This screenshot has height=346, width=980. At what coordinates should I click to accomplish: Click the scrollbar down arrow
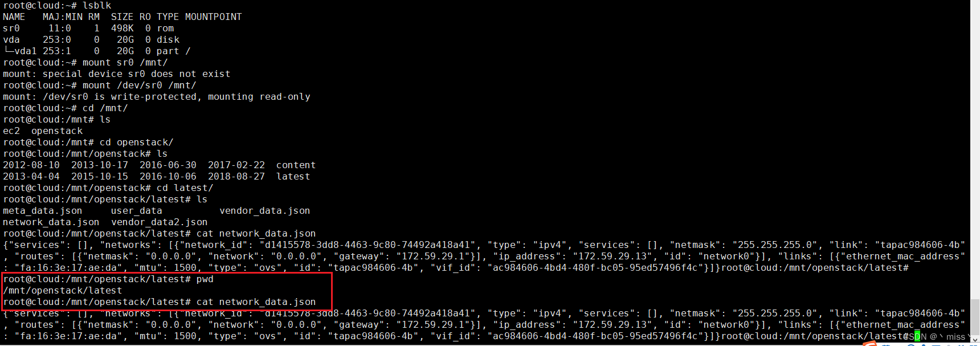click(x=975, y=340)
